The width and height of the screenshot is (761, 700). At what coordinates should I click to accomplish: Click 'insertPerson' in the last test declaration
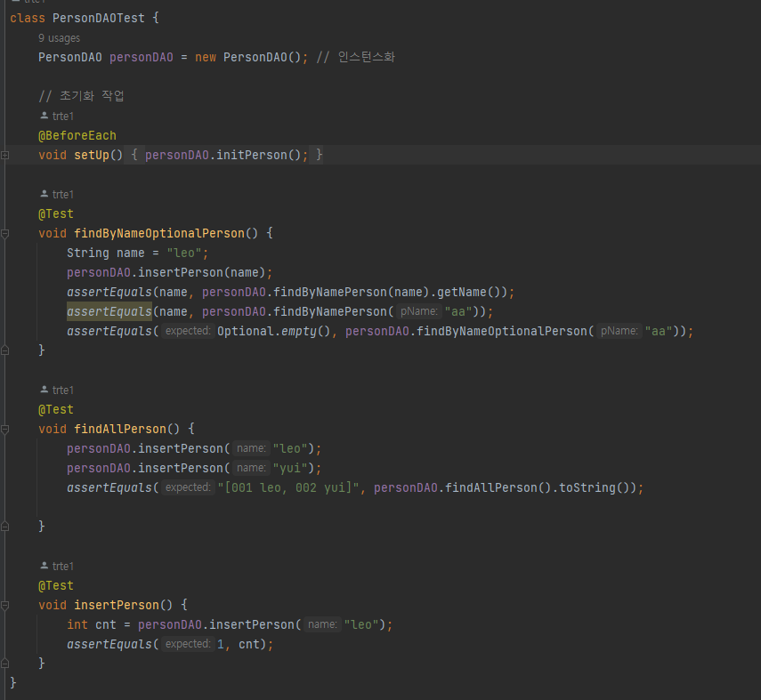click(117, 606)
